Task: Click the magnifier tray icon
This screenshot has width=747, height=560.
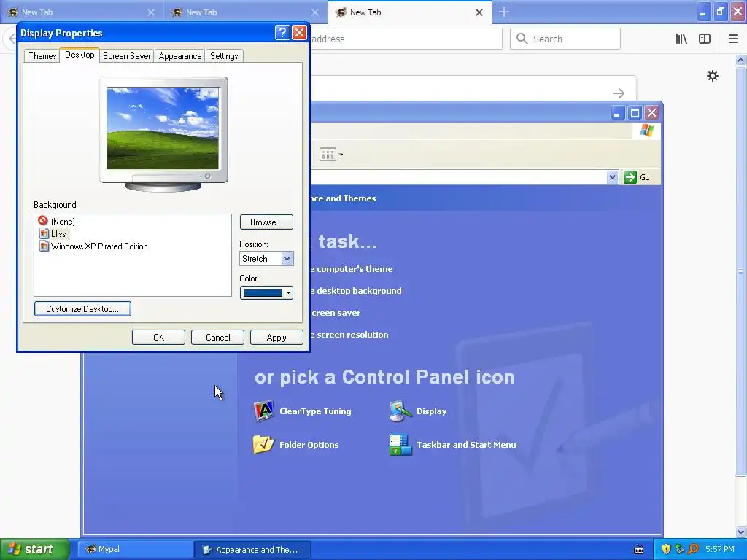Action: pos(693,549)
